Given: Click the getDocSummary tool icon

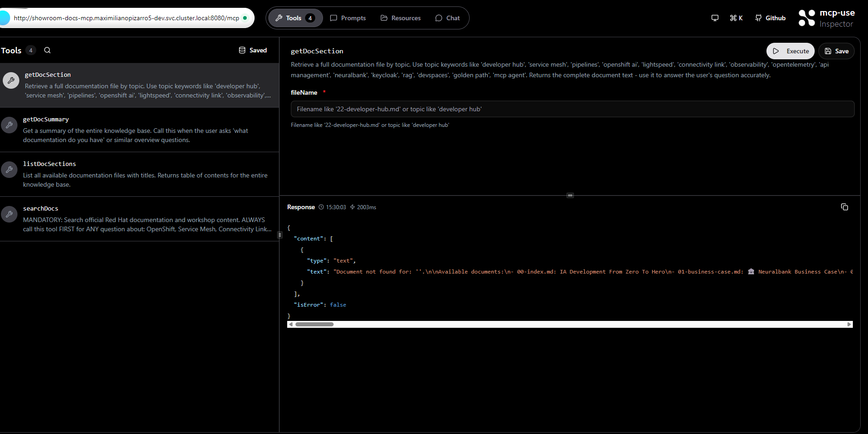Looking at the screenshot, I should point(10,125).
